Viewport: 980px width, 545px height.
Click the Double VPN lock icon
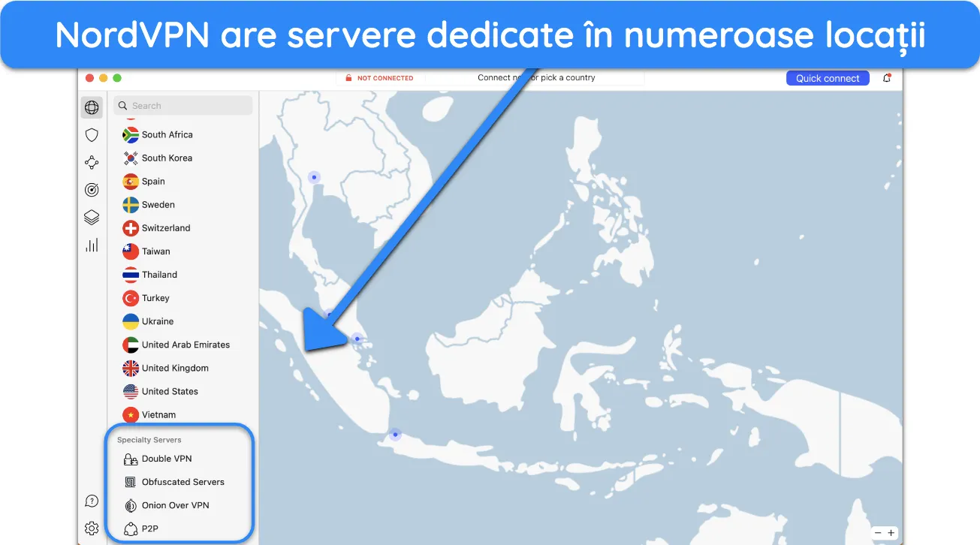[x=131, y=459]
